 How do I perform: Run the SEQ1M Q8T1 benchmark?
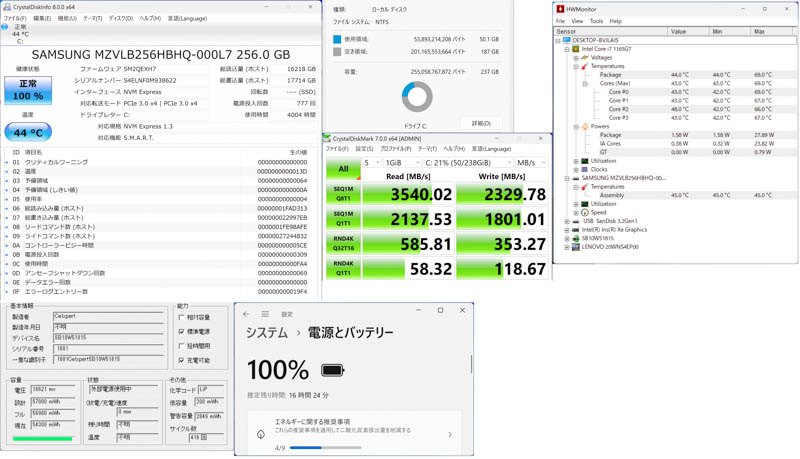(343, 194)
